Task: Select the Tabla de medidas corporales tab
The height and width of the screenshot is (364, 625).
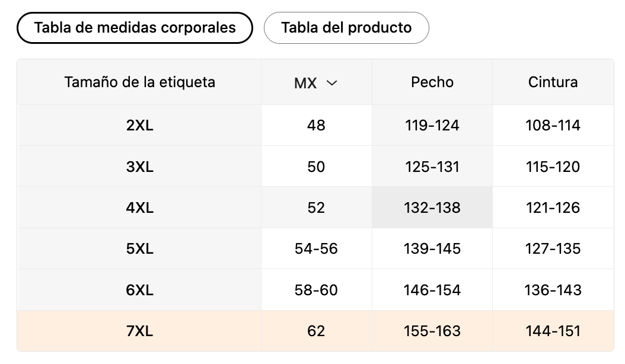Action: click(135, 28)
